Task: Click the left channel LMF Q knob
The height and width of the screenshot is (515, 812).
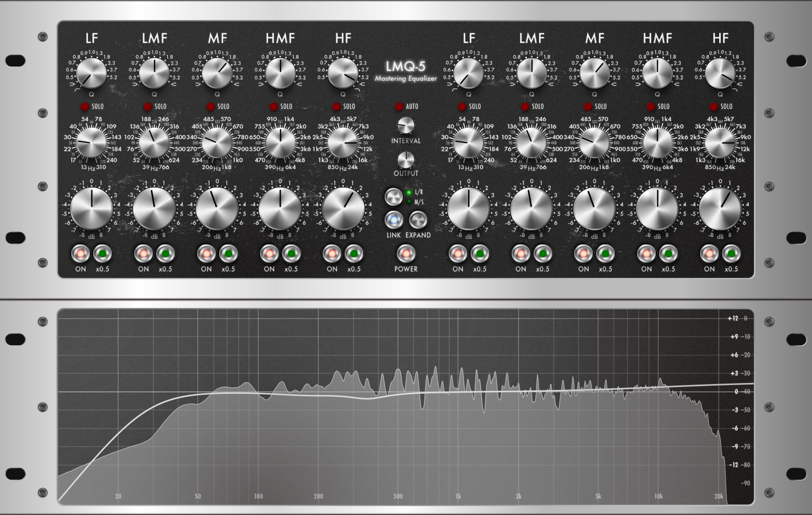Action: [154, 73]
